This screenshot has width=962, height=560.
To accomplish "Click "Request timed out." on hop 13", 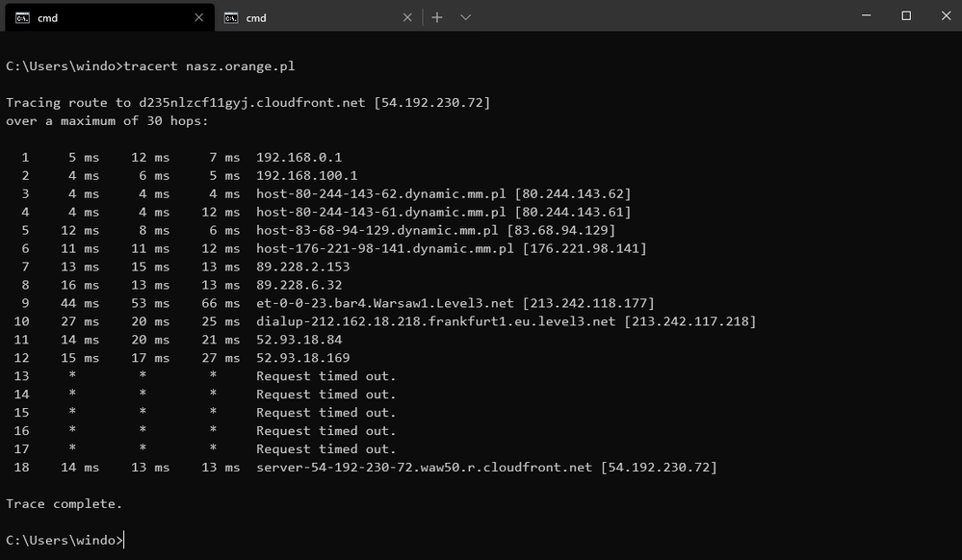I will (x=325, y=376).
